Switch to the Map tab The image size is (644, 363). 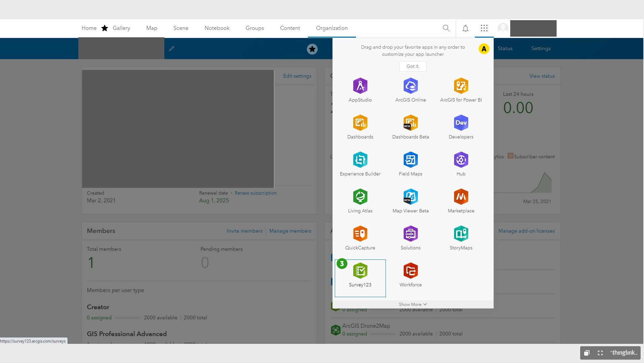click(152, 28)
